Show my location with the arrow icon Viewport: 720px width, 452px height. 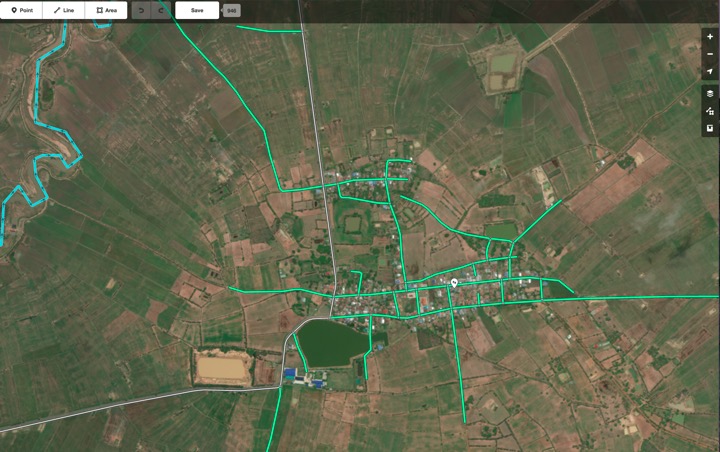click(710, 71)
